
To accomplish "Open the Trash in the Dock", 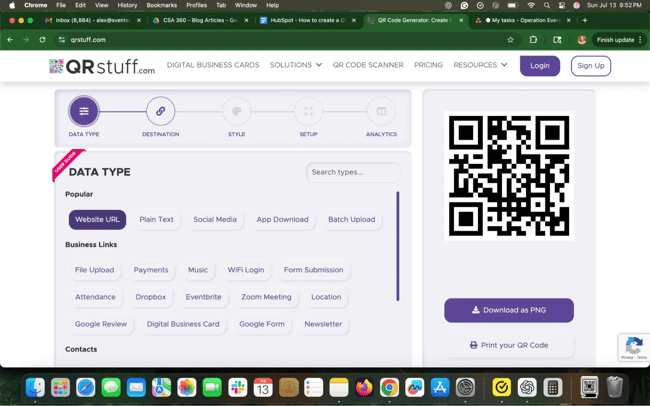I will point(614,387).
